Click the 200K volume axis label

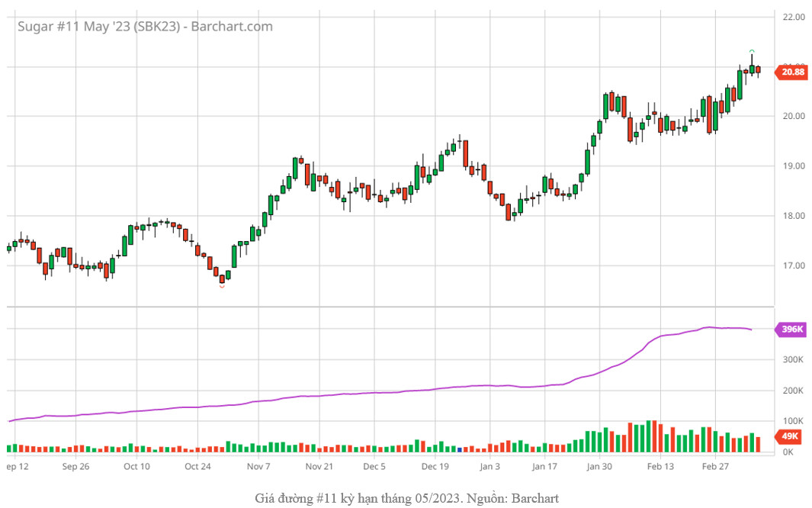coord(793,391)
